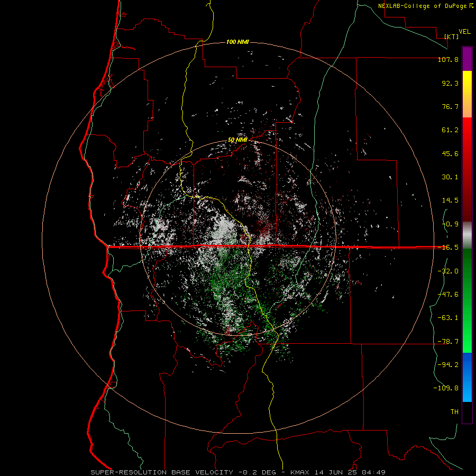
Task: Click the -32.0 value on the velocity scale
Action: tap(448, 271)
